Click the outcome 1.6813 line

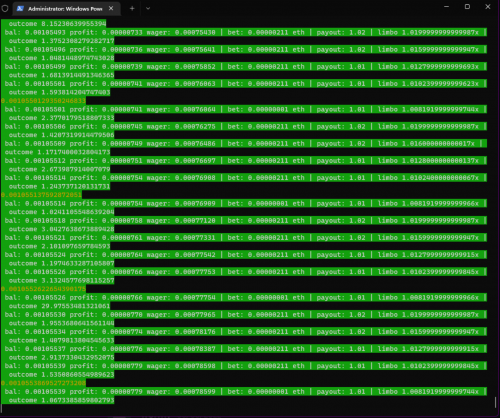click(61, 75)
